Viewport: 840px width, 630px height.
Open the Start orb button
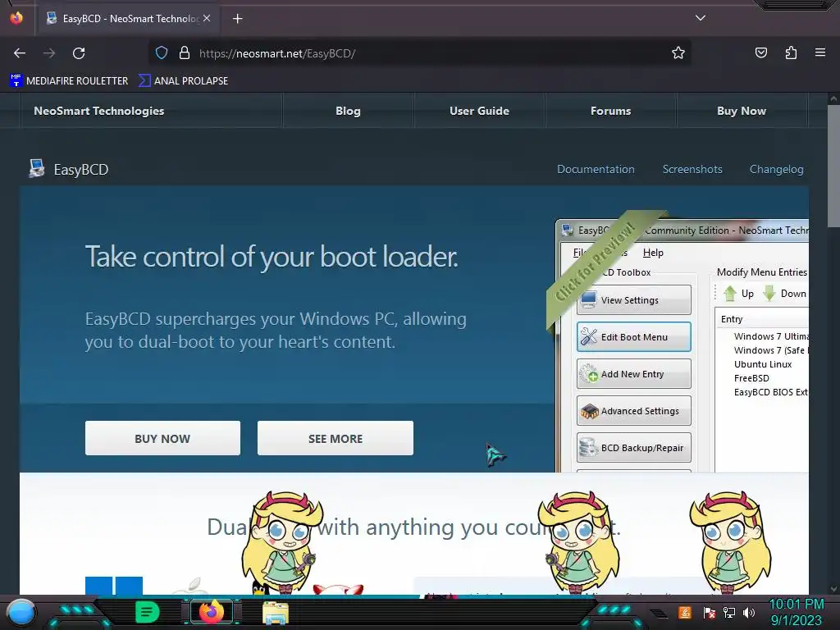(21, 612)
